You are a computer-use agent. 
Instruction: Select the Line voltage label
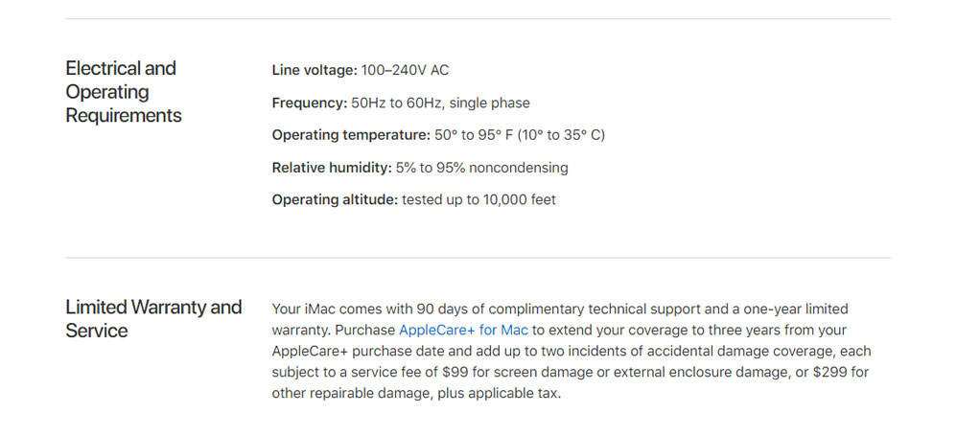point(315,70)
